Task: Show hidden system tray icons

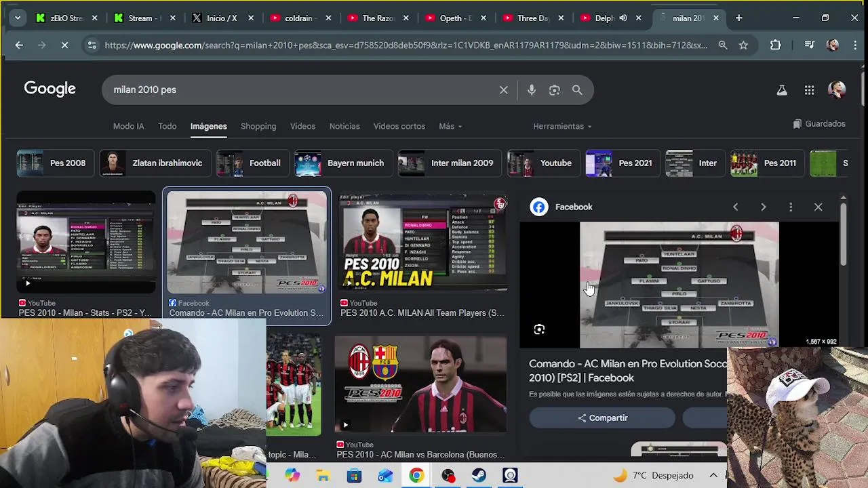Action: 713,475
